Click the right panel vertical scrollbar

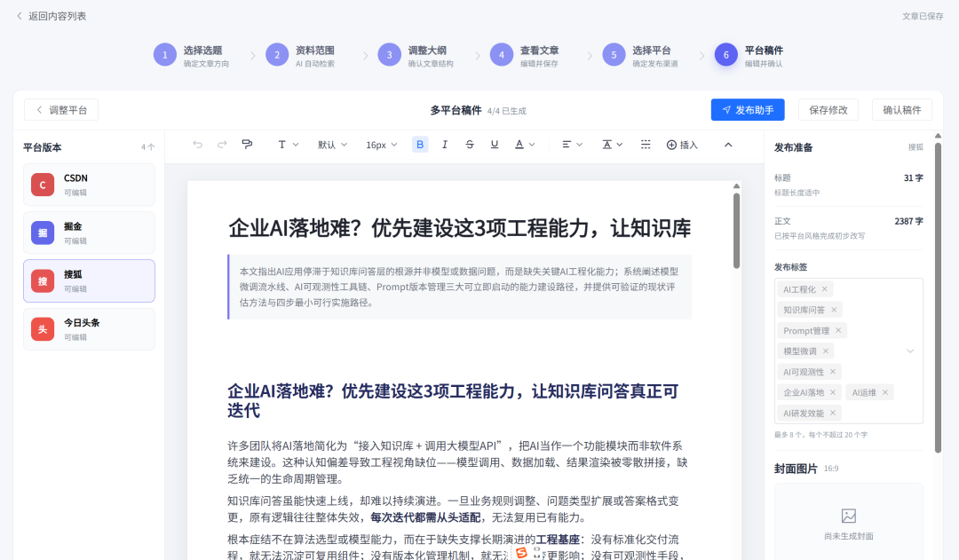click(x=938, y=297)
